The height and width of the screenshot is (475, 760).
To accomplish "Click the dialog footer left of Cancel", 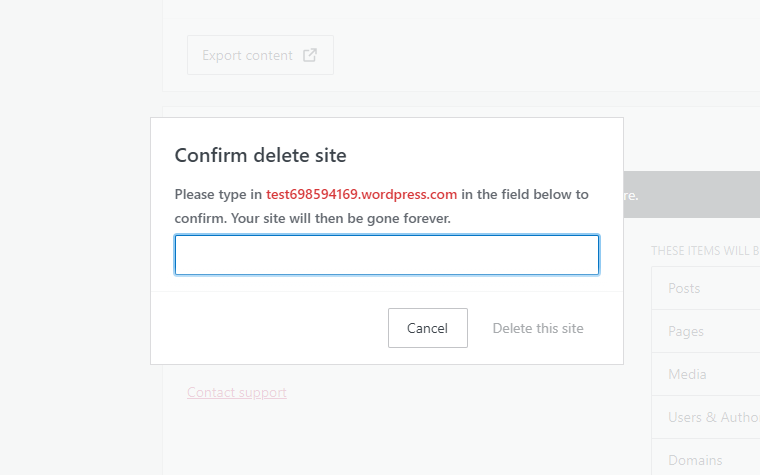I will pos(270,328).
